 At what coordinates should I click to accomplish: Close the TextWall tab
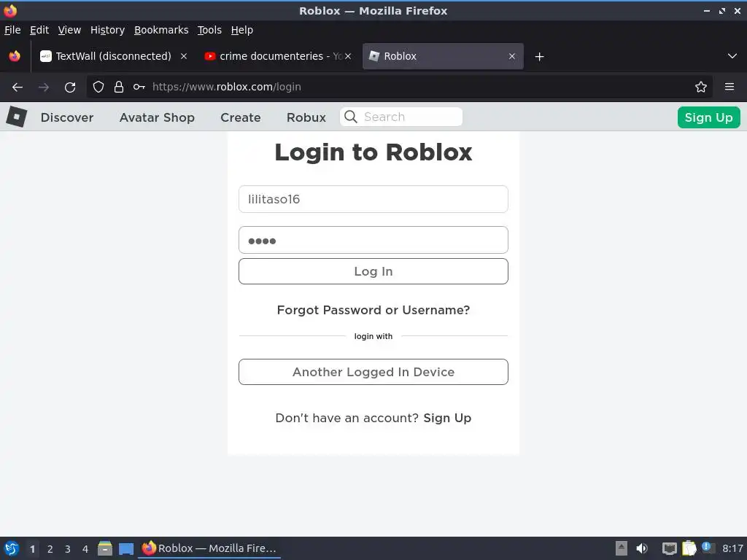[x=183, y=56]
